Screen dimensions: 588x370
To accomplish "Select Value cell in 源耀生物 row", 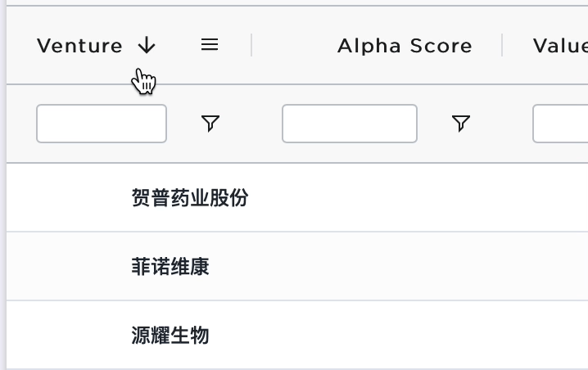I will click(545, 335).
